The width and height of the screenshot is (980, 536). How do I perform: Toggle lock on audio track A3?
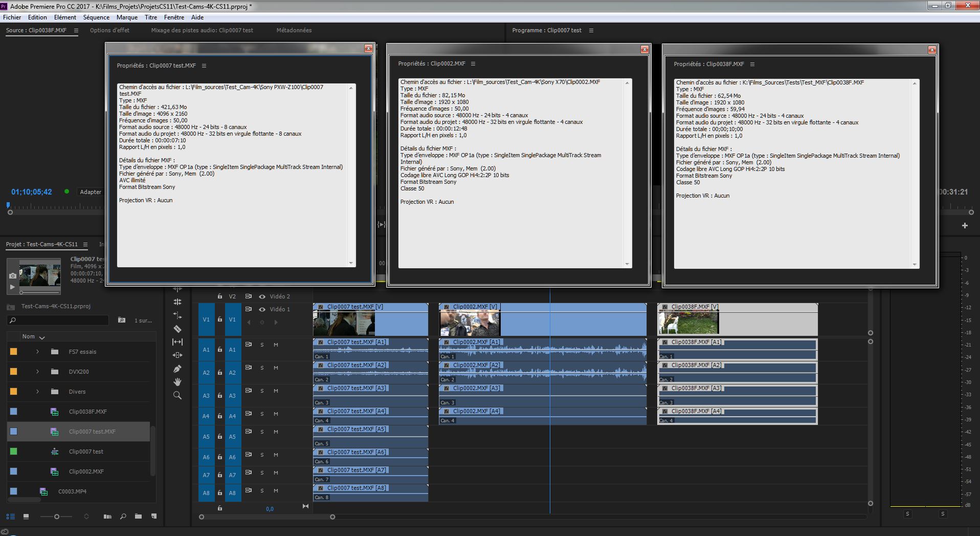219,395
